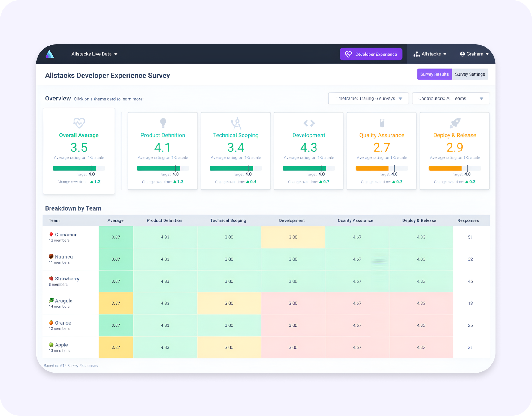The image size is (532, 416).
Task: Click the Arugula team leaf icon
Action: click(x=51, y=300)
